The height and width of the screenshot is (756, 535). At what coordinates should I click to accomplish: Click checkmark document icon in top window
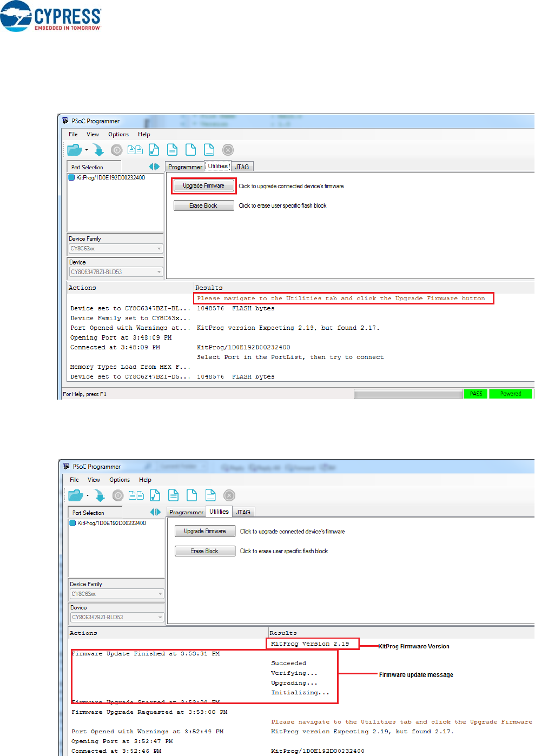tap(154, 150)
